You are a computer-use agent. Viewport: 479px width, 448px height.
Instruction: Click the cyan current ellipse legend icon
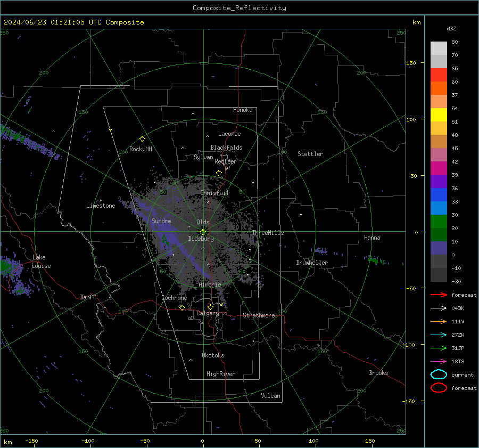439,374
